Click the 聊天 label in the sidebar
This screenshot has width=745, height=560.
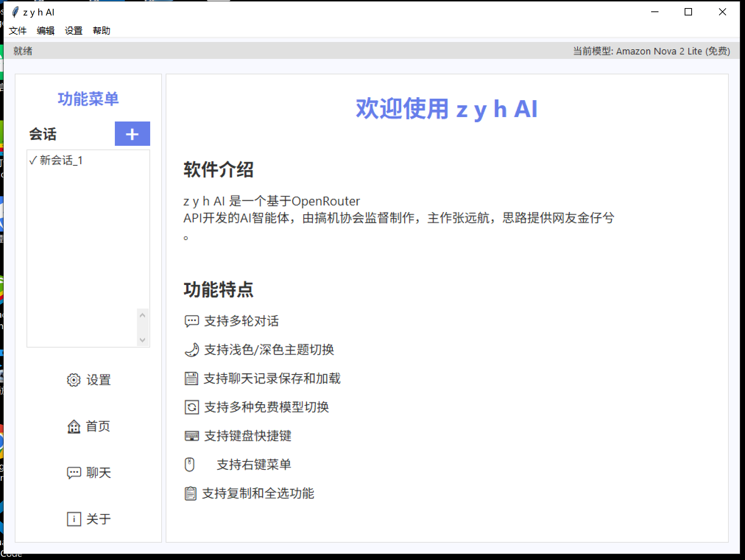(x=98, y=472)
